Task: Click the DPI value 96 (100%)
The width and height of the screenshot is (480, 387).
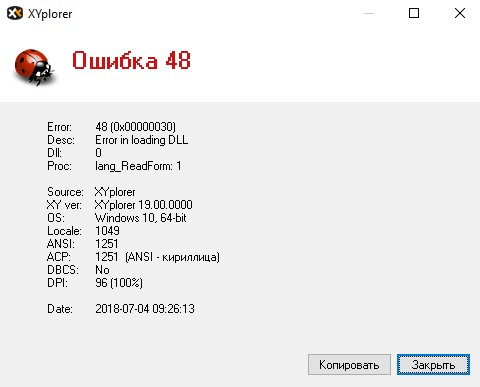Action: coord(119,283)
